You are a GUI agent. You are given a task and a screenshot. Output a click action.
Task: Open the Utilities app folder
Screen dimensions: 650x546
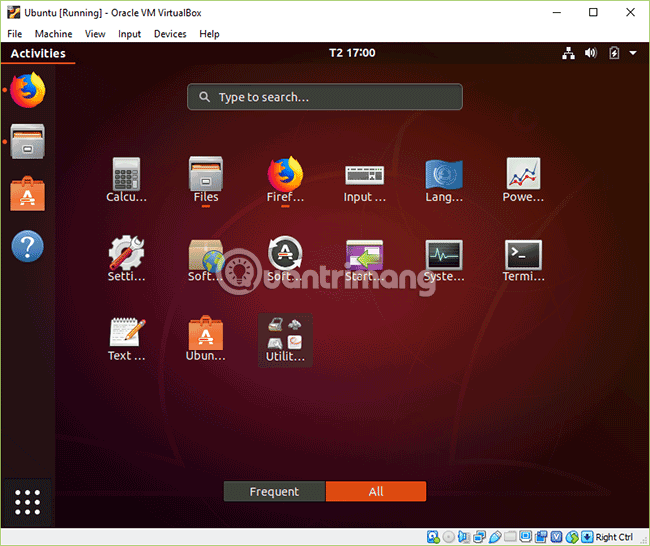pyautogui.click(x=285, y=340)
